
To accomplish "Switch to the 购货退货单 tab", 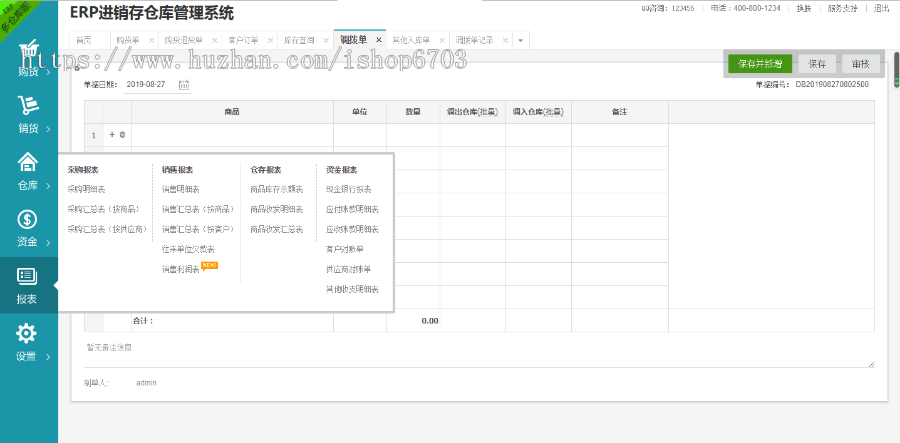I will click(x=184, y=40).
